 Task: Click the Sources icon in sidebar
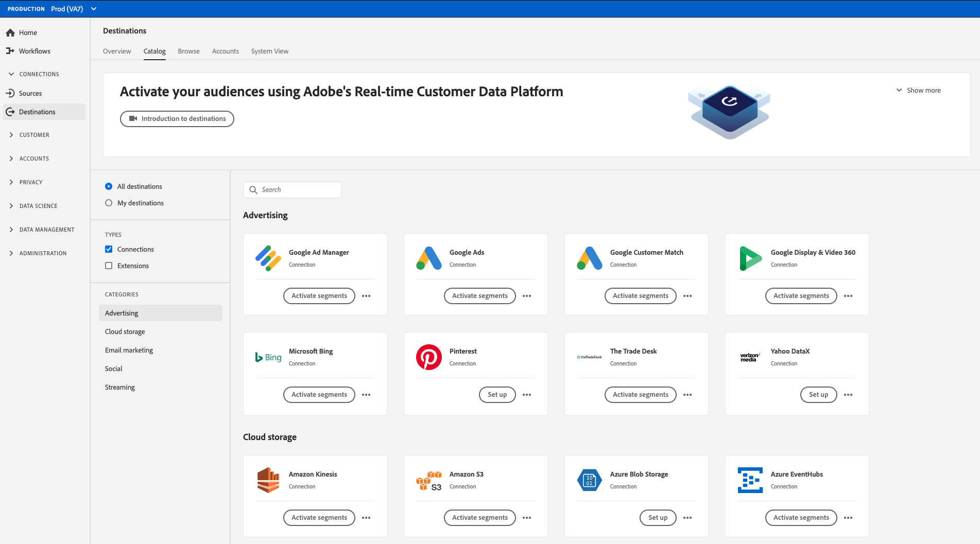(x=10, y=93)
